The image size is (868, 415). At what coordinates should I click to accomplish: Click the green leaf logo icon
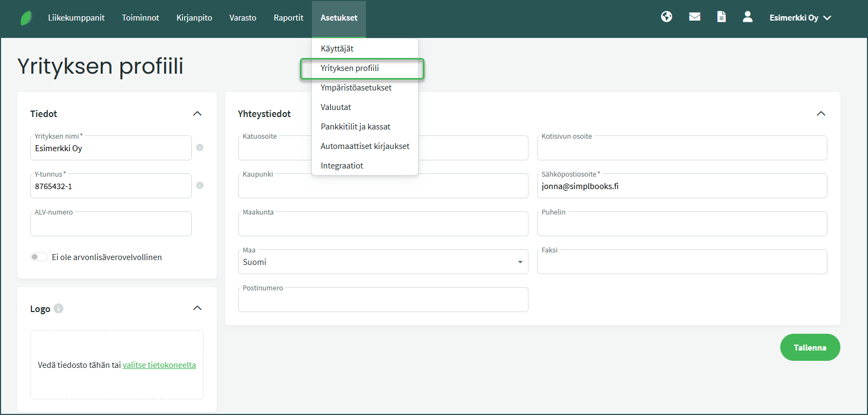pyautogui.click(x=26, y=18)
